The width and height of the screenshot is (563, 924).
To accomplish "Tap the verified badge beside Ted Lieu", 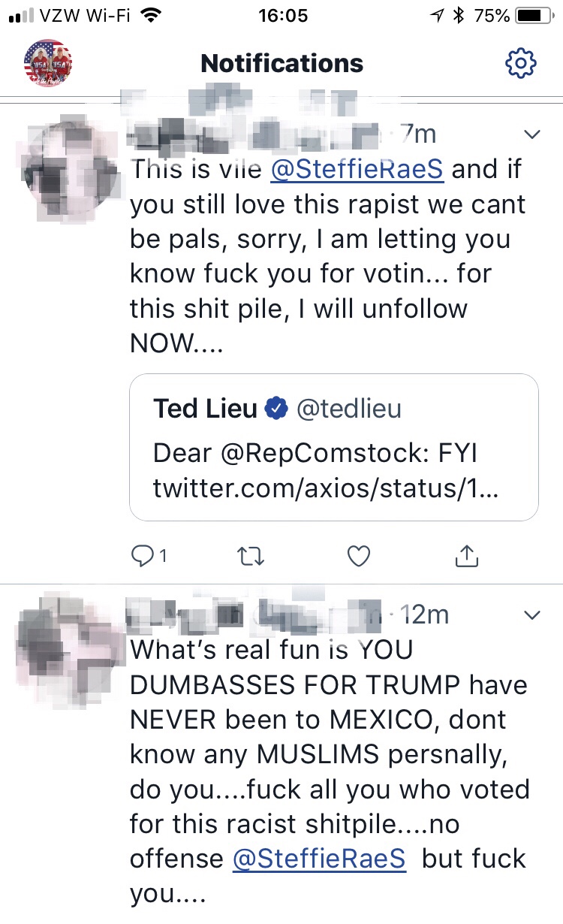I will 278,409.
